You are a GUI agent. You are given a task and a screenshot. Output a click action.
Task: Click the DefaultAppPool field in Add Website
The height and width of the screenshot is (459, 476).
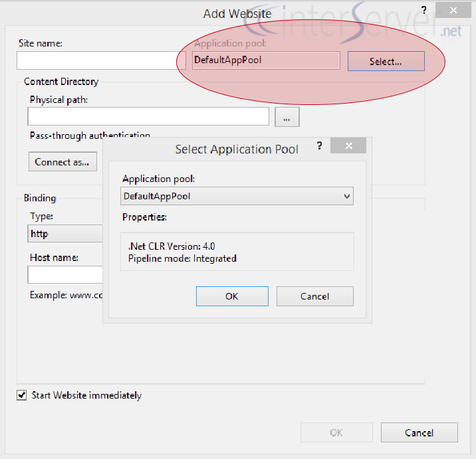tap(266, 60)
